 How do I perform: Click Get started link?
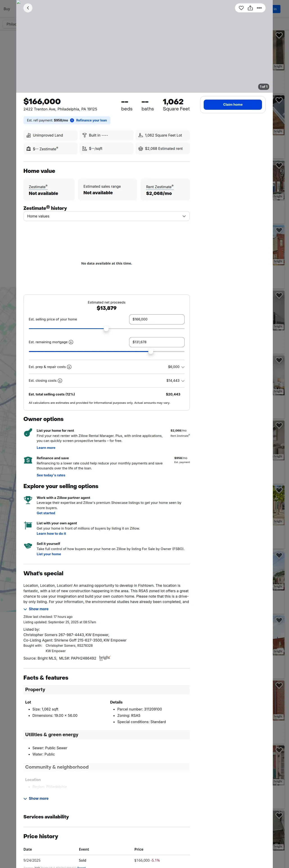point(46,513)
